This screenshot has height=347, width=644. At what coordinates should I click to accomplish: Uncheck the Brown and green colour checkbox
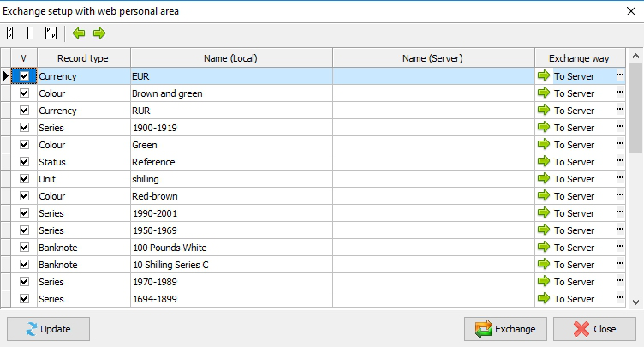coord(24,93)
